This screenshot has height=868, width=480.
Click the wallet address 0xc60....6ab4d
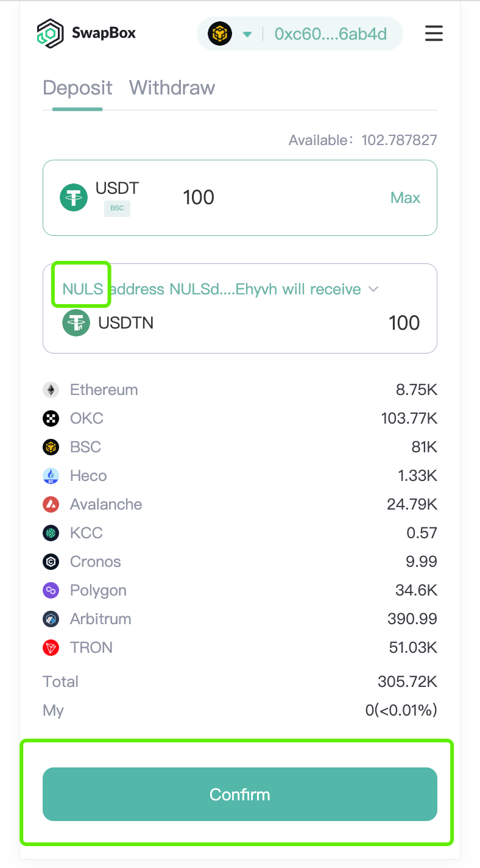tap(331, 34)
